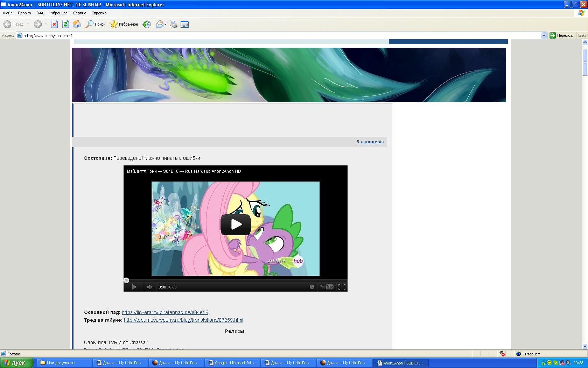
Task: Go back with the Назад button
Action: (14, 24)
